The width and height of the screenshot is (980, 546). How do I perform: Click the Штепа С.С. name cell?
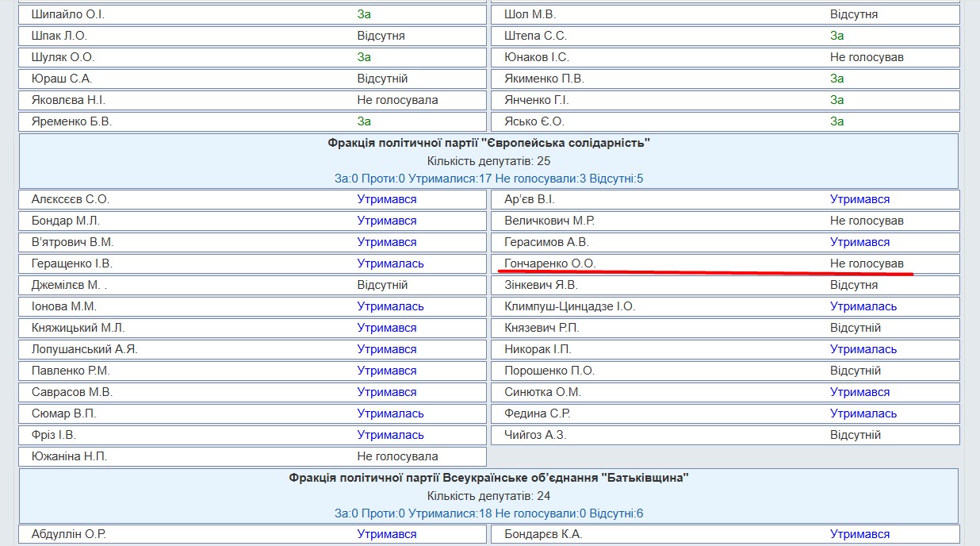tap(535, 36)
